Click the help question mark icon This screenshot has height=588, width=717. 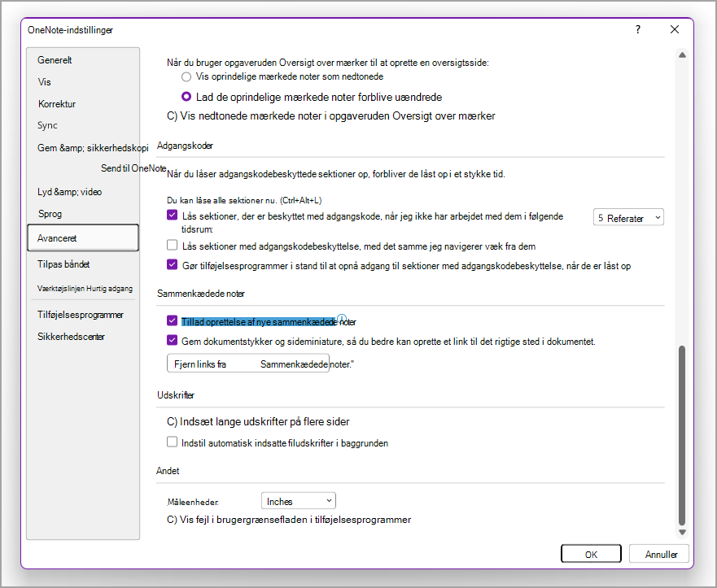pos(638,30)
